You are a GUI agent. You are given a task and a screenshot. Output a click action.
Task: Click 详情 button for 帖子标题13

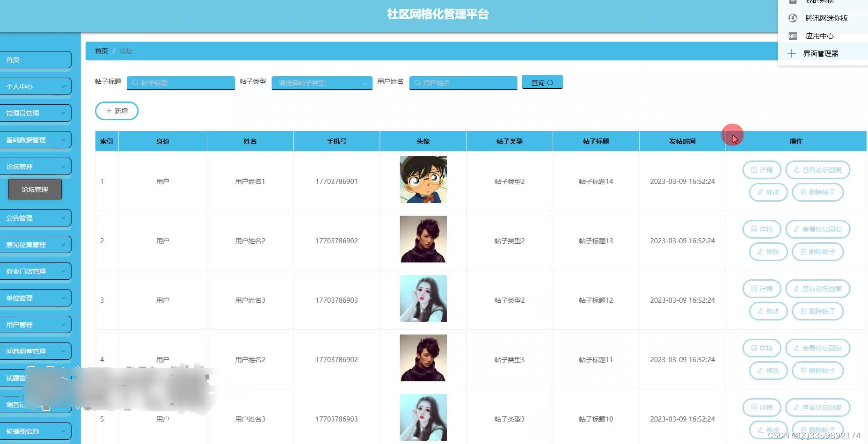(x=762, y=229)
